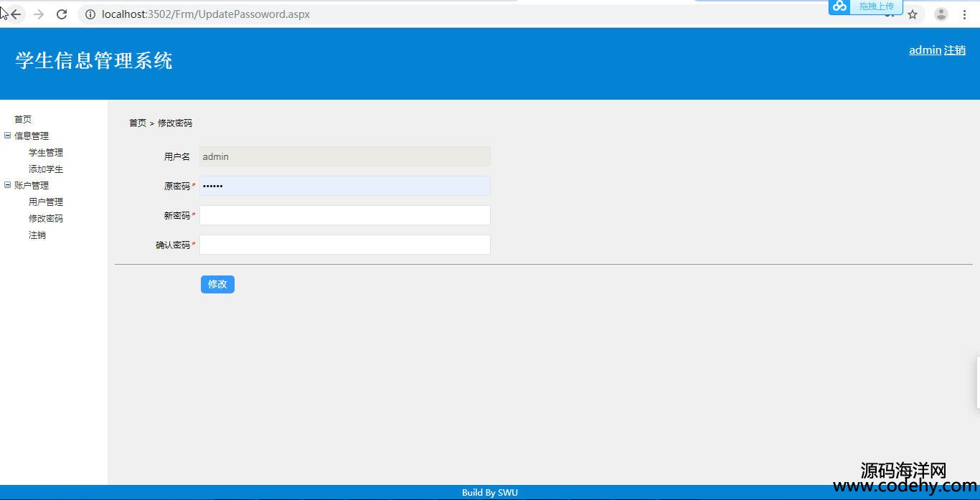Viewport: 980px width, 500px height.
Task: Submit with the 修改 button
Action: tap(217, 285)
